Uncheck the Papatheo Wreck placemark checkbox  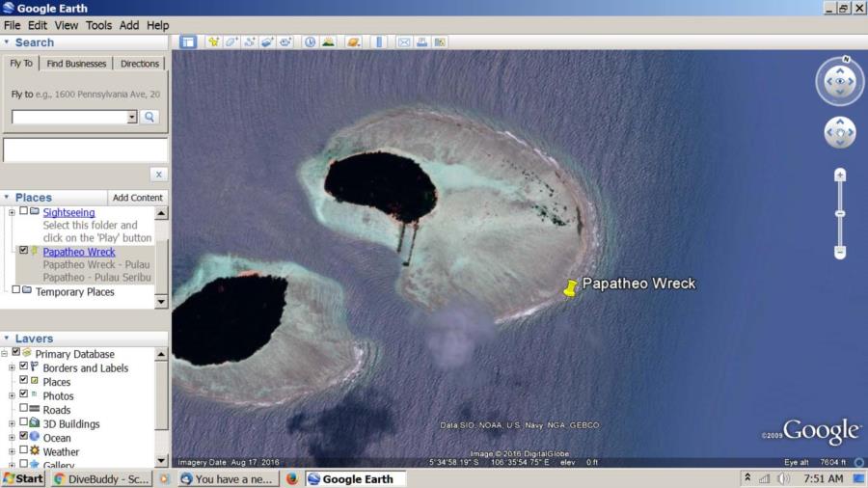pyautogui.click(x=23, y=250)
